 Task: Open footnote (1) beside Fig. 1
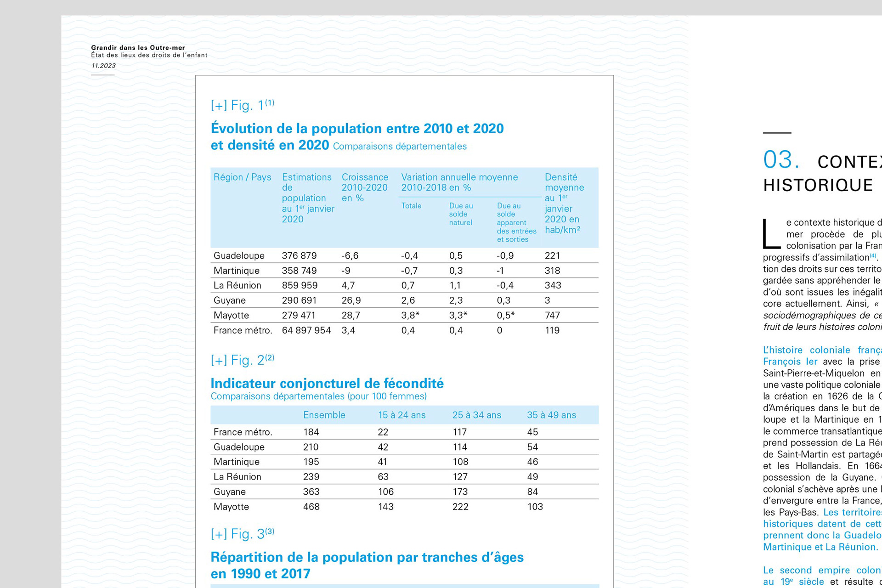pyautogui.click(x=270, y=102)
